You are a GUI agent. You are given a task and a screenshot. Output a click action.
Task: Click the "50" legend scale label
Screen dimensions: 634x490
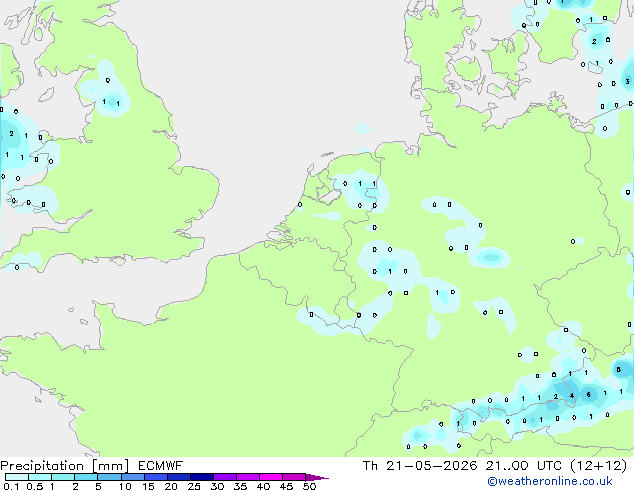(309, 486)
